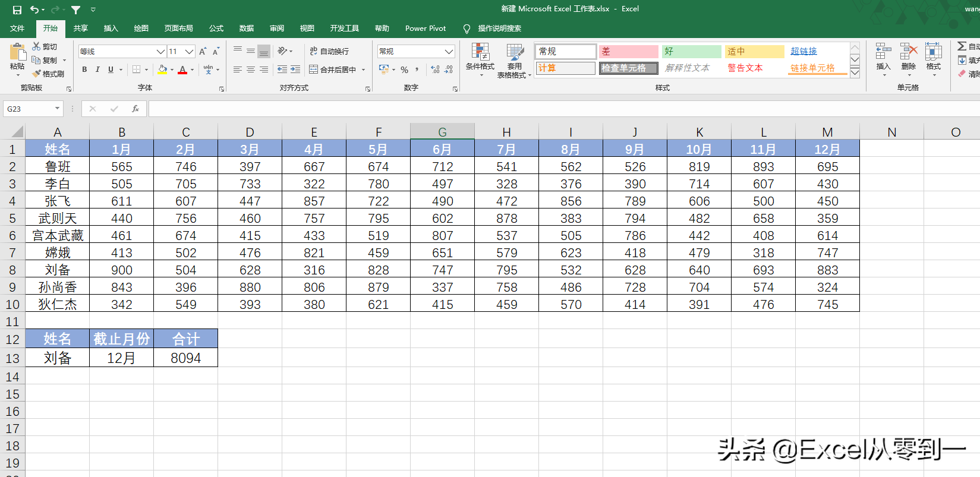The height and width of the screenshot is (477, 980).
Task: Open the font size dropdown showing 11
Action: [190, 52]
